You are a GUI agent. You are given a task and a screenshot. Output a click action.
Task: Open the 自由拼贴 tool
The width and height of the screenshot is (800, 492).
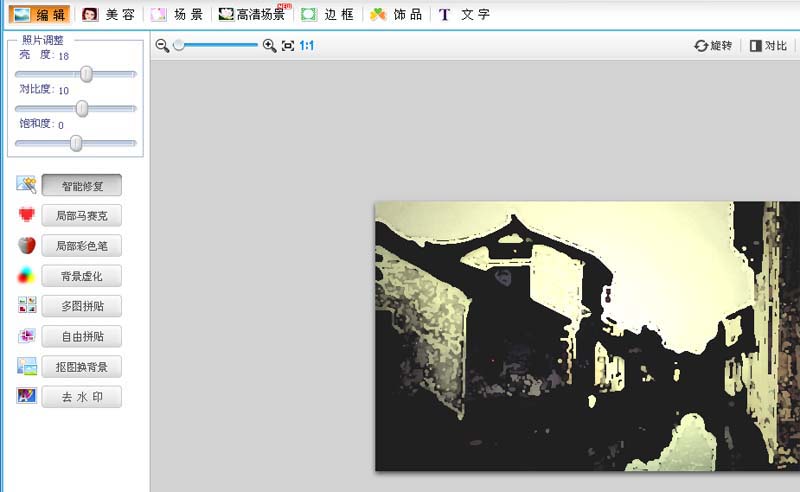82,336
